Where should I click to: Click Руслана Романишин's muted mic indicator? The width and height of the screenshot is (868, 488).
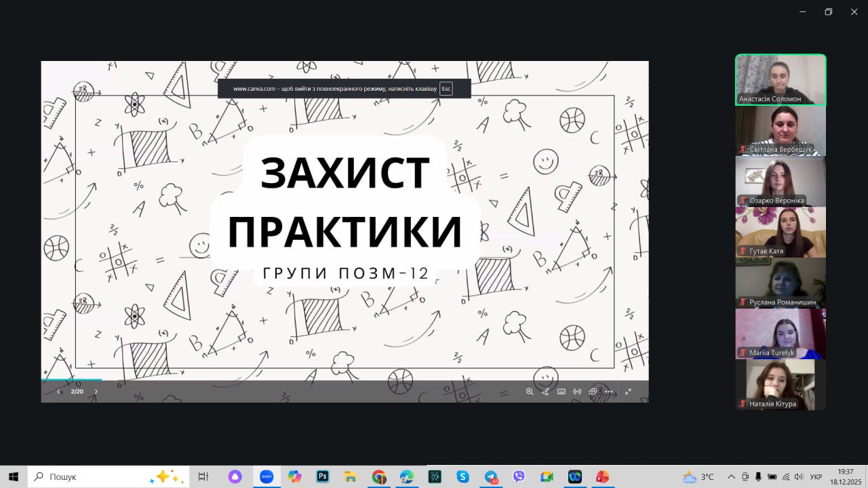743,302
